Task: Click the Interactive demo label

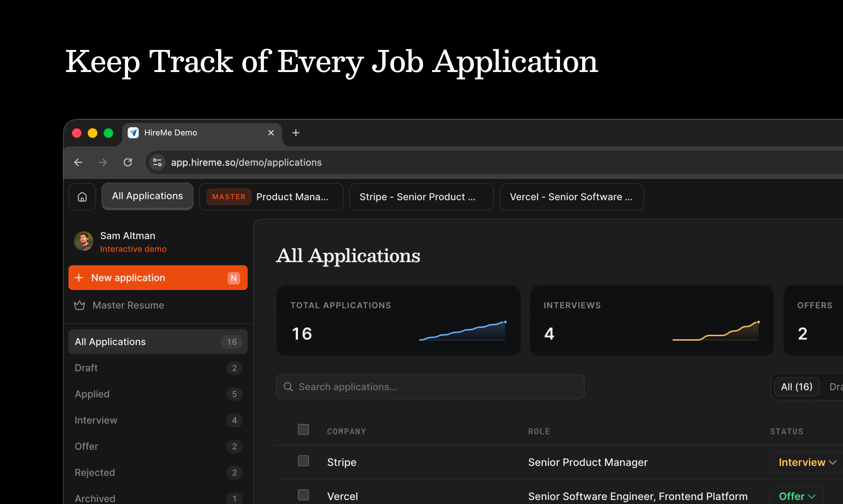Action: click(x=133, y=249)
